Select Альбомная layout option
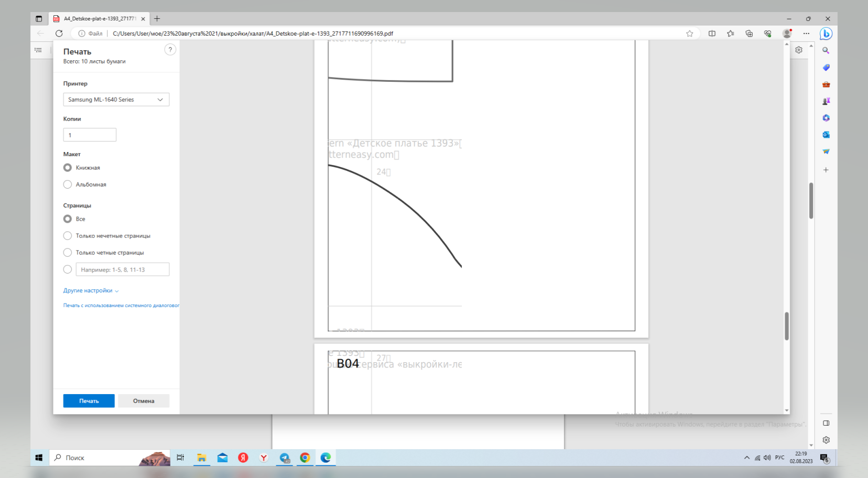 (x=68, y=184)
